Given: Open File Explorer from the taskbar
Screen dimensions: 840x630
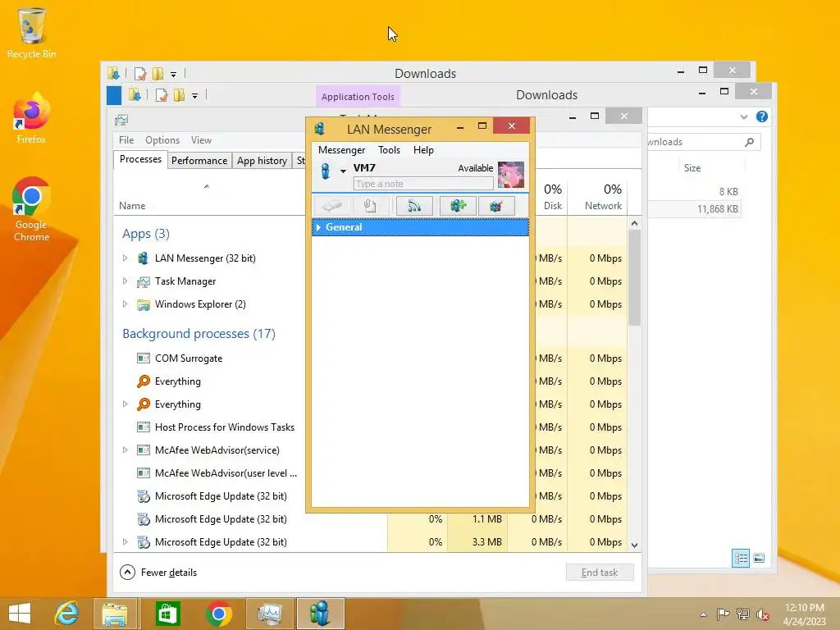Looking at the screenshot, I should pos(115,614).
